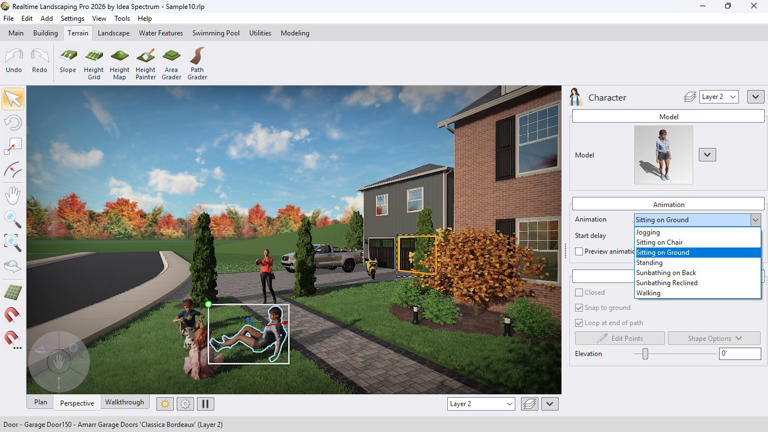Viewport: 768px width, 432px height.
Task: Click the Model section header
Action: tap(668, 117)
